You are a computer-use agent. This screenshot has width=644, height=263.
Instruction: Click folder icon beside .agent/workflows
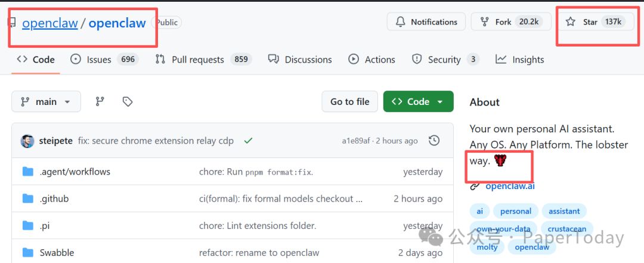coord(27,171)
